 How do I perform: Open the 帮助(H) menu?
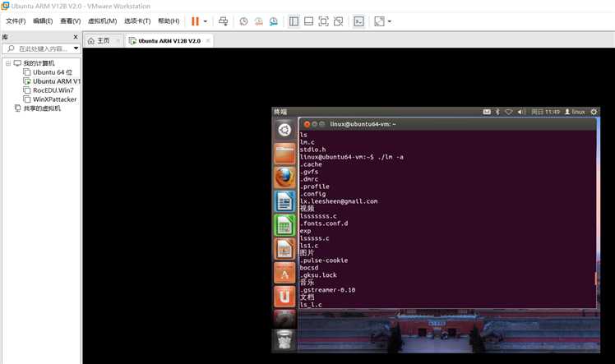pos(169,21)
